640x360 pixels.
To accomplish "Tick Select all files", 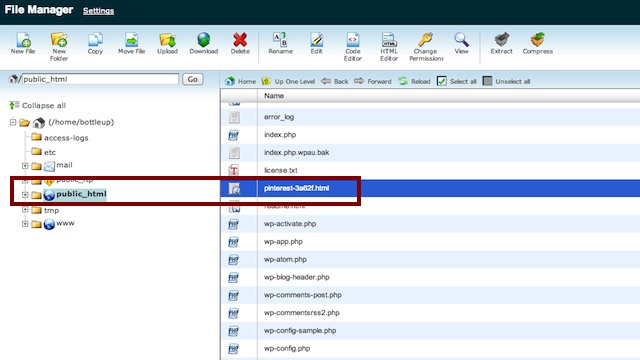I will pos(457,81).
